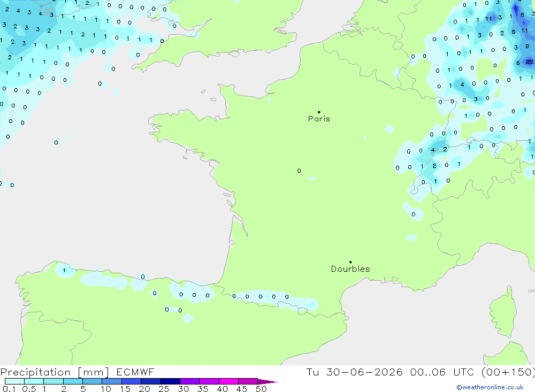The width and height of the screenshot is (535, 392).
Task: Click the ECMWF model name text
Action: point(135,372)
